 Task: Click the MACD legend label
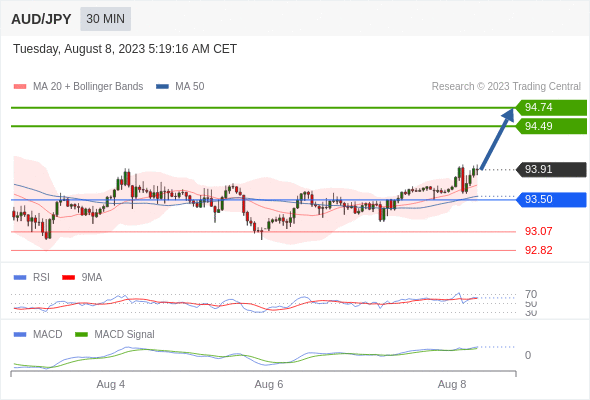48,335
